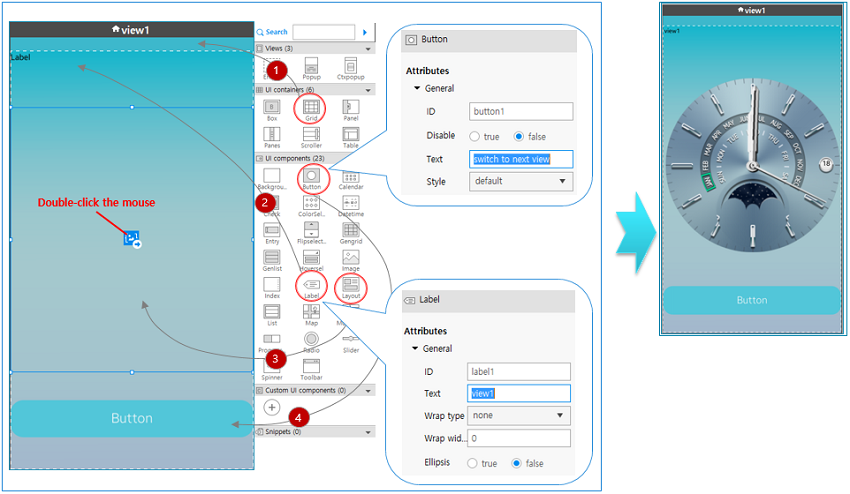Collapse General section in Button attributes

click(417, 88)
